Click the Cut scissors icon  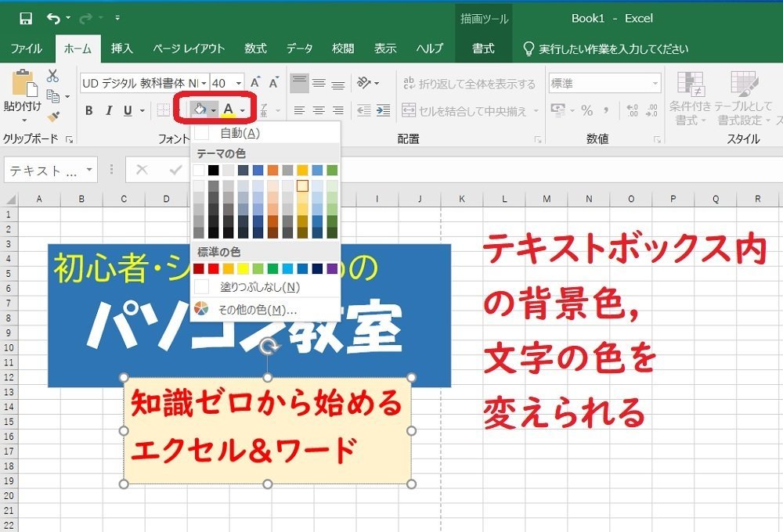coord(52,76)
